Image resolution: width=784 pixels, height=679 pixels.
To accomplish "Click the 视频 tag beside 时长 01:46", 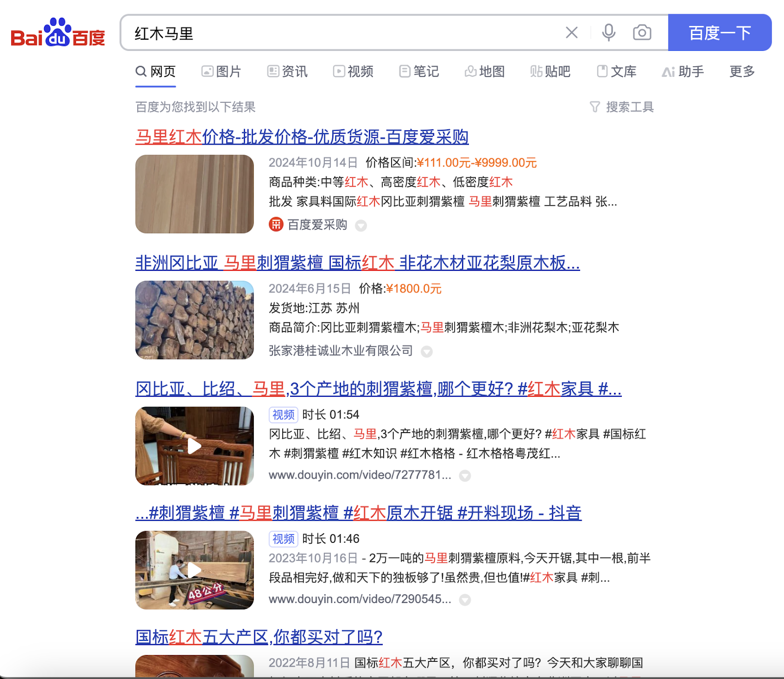I will (283, 539).
